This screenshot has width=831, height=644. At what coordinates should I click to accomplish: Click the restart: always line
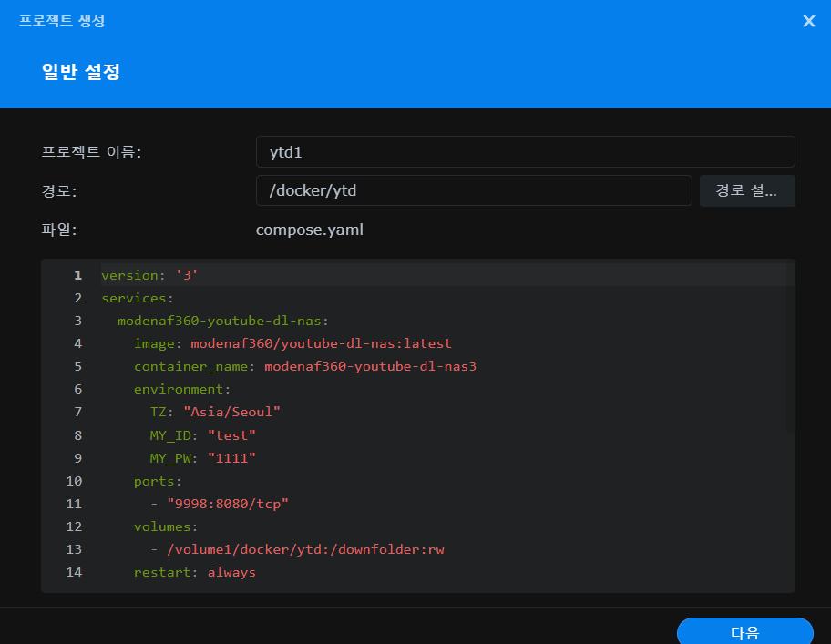coord(194,572)
